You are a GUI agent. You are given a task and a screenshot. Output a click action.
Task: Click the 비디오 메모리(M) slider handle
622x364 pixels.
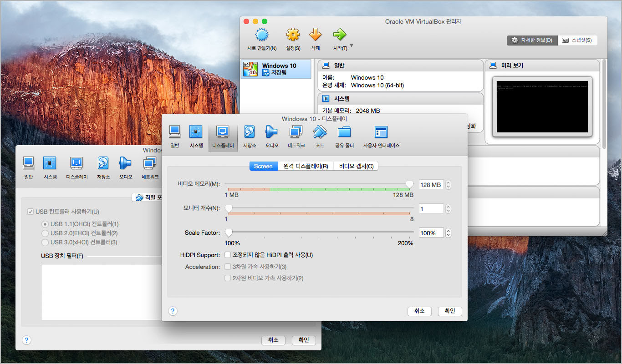coord(409,184)
